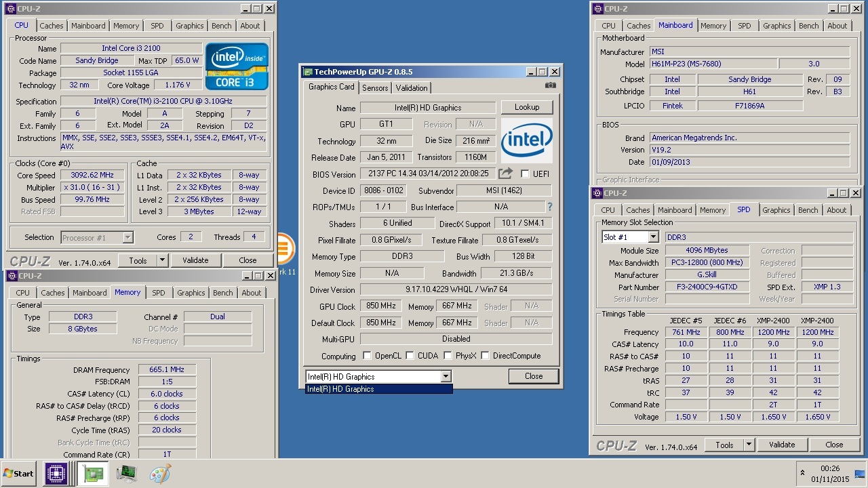The width and height of the screenshot is (868, 488).
Task: Open the Paint palette taskbar icon
Action: pos(160,474)
